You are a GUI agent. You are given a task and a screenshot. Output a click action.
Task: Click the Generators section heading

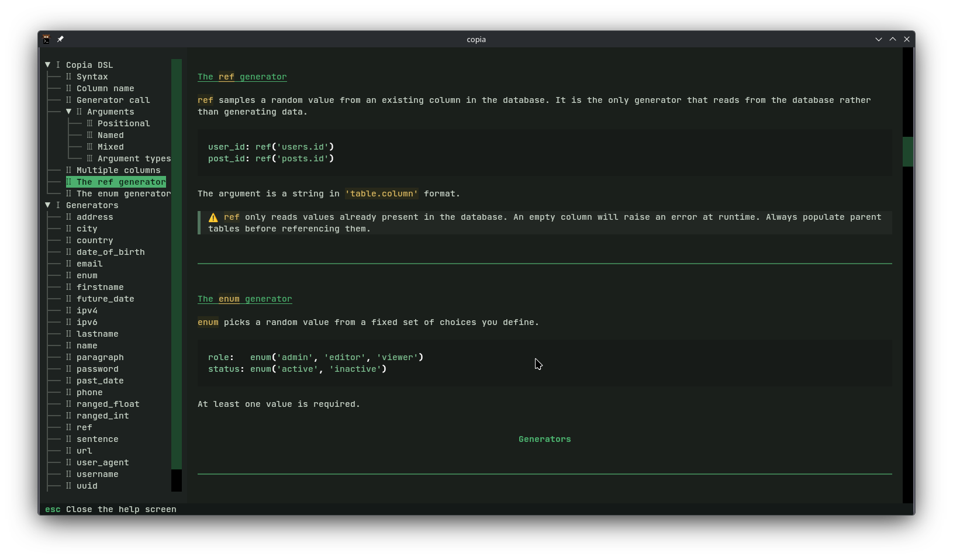pos(544,439)
